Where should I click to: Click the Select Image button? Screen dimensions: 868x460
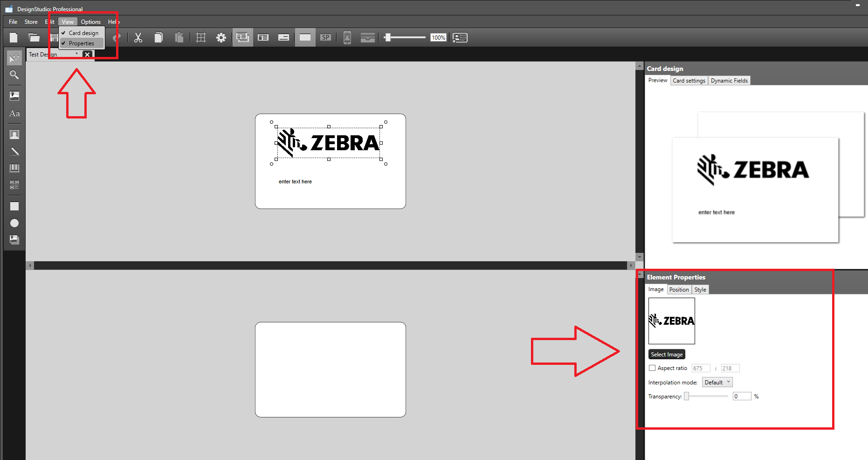click(x=667, y=354)
